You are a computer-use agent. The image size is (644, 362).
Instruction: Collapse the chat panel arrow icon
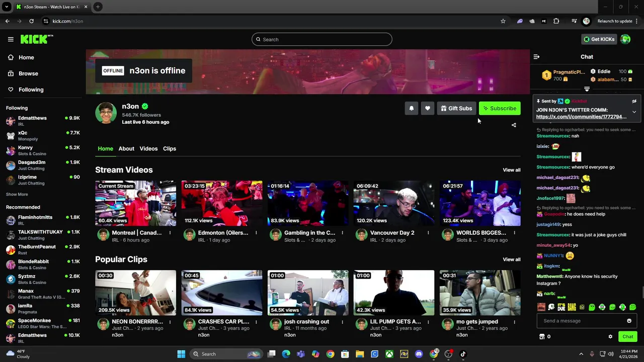tap(536, 57)
